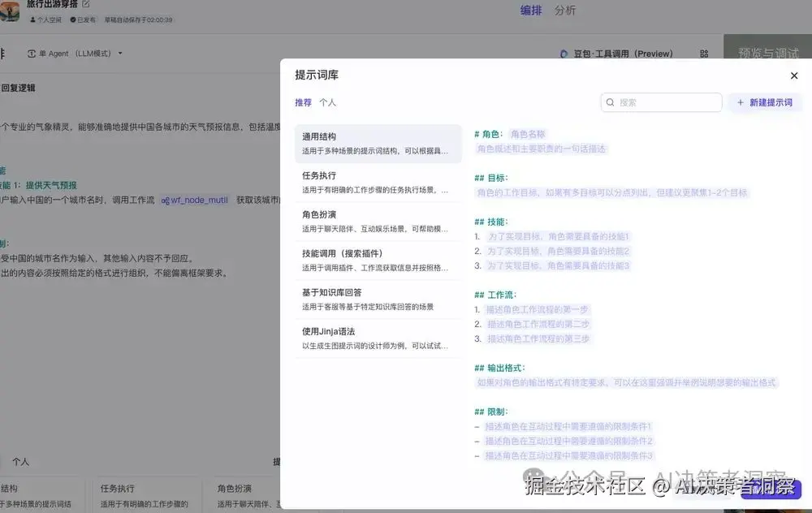Click the 个人空间 person icon

click(x=34, y=19)
